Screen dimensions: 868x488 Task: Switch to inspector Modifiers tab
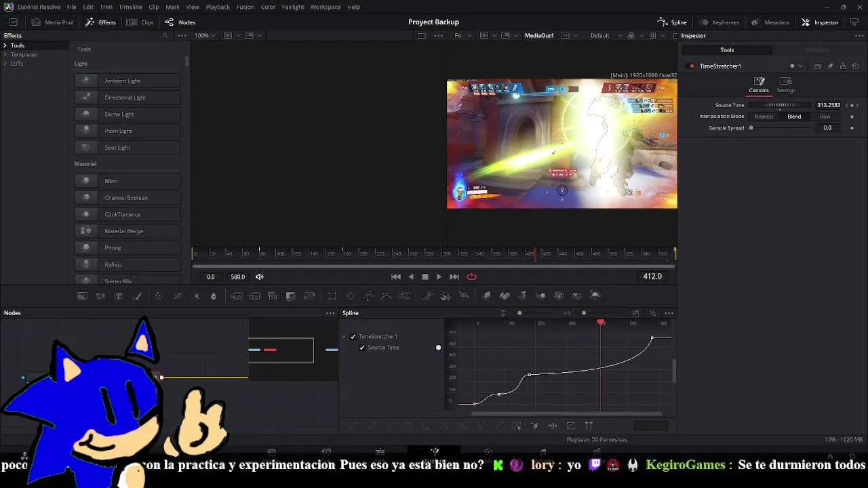click(816, 50)
